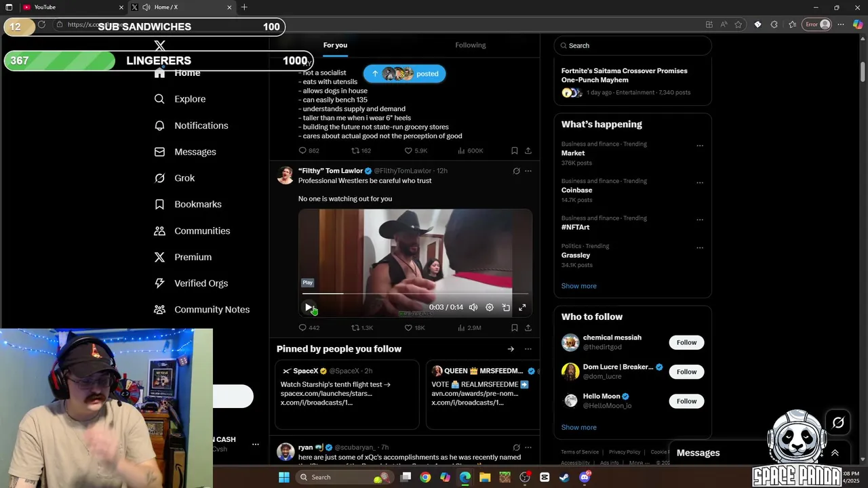Viewport: 868px width, 488px height.
Task: Open video settings gear
Action: click(x=490, y=308)
